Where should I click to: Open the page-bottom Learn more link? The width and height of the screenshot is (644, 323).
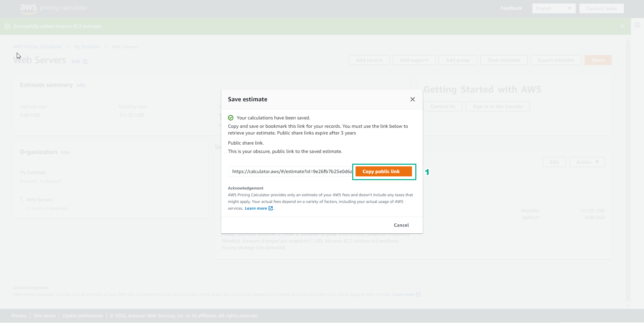point(404,294)
